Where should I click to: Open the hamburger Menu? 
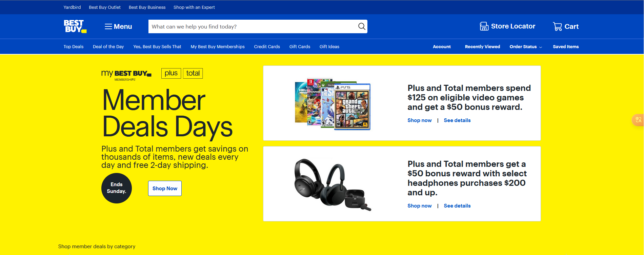(118, 26)
